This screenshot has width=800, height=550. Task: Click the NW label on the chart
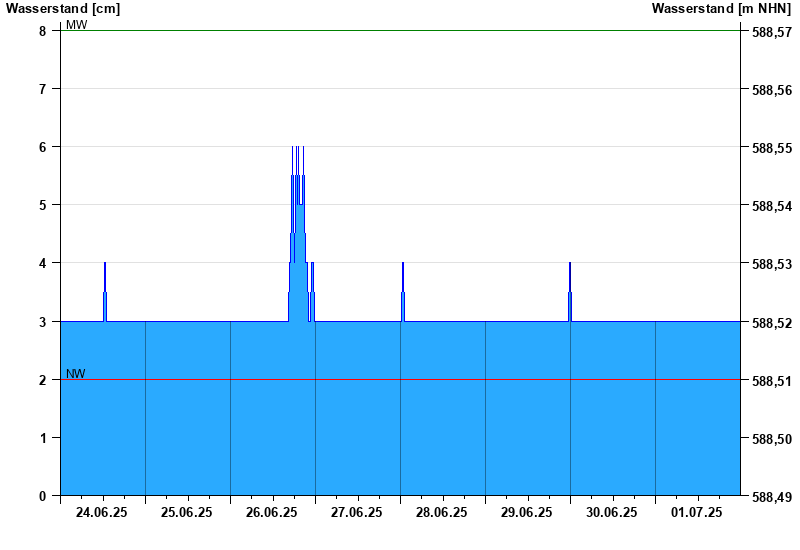[x=76, y=374]
